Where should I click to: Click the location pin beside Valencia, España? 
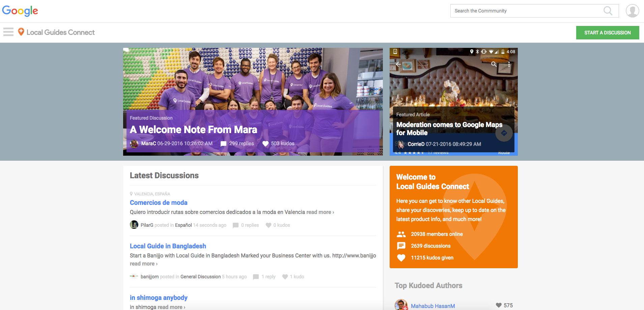coord(131,194)
